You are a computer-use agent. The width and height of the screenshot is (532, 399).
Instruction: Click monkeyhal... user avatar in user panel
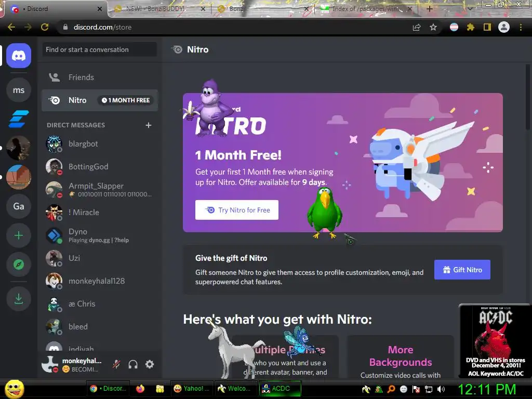coord(50,364)
